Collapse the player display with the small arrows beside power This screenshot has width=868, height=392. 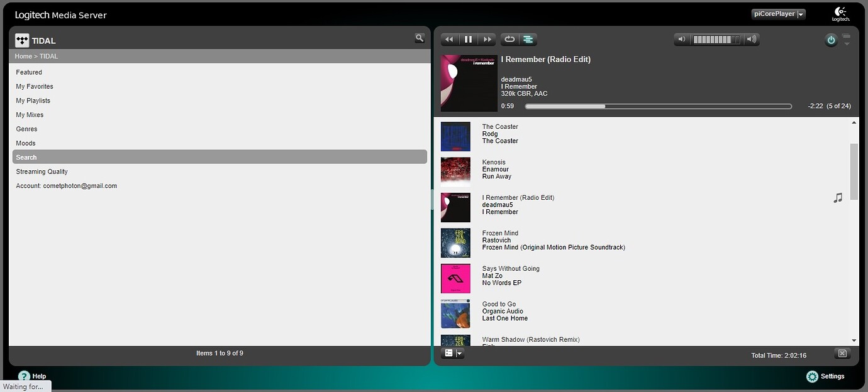pyautogui.click(x=846, y=40)
